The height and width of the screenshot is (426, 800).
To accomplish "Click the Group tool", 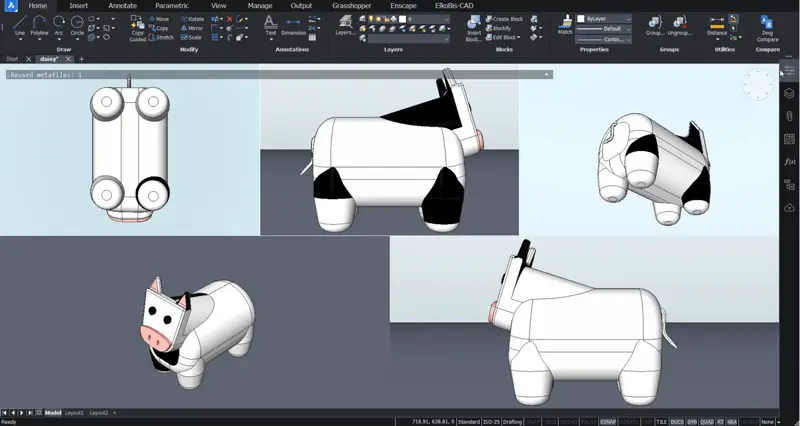I will [655, 26].
